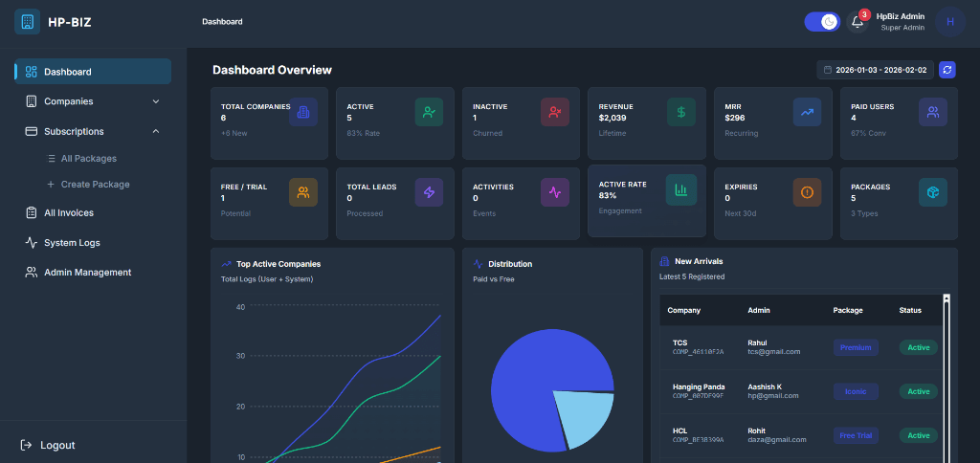
Task: Click the HpBiz Admin profile name
Action: (x=900, y=17)
